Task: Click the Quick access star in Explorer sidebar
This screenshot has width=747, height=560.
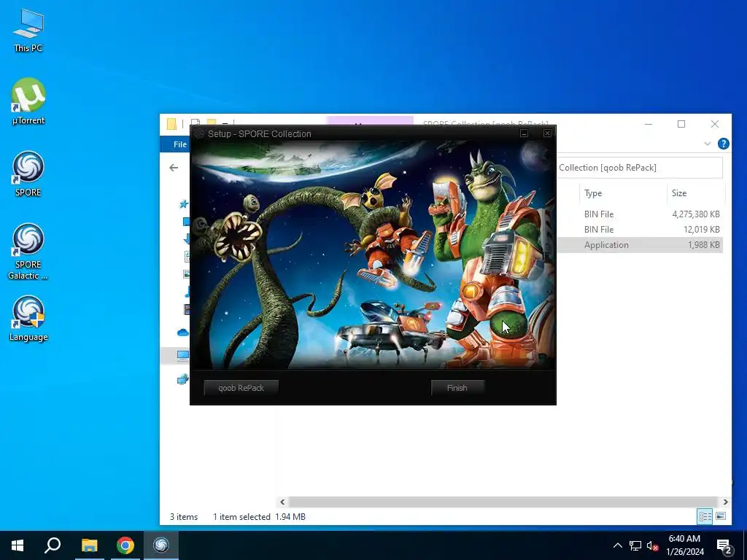Action: pyautogui.click(x=183, y=204)
